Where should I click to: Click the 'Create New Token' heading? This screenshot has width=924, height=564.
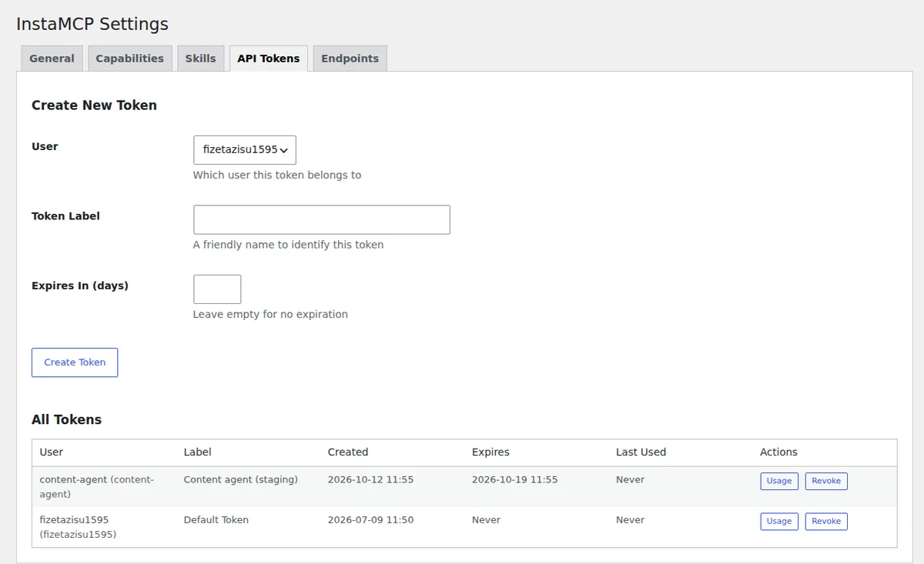point(94,105)
